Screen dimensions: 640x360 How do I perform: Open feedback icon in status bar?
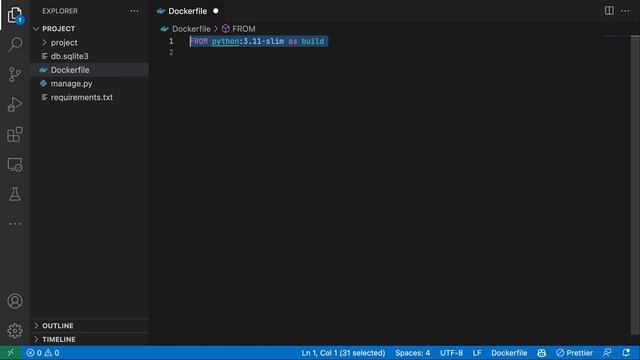tap(607, 353)
